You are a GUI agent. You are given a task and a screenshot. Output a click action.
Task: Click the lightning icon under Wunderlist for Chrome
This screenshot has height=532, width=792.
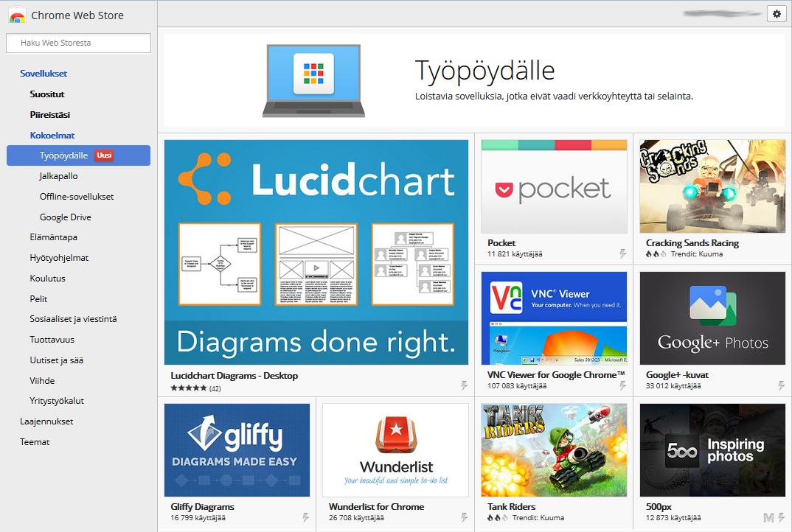tap(464, 517)
